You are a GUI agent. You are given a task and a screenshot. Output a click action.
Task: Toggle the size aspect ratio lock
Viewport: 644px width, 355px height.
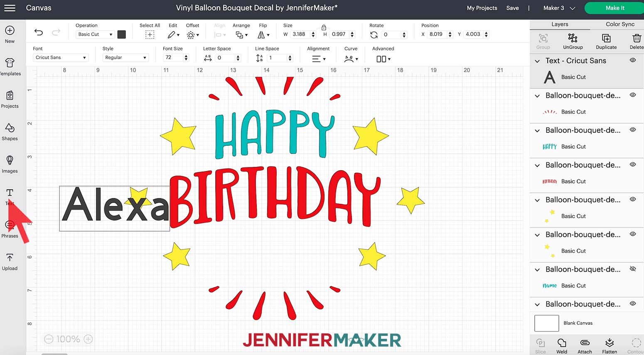tap(324, 27)
